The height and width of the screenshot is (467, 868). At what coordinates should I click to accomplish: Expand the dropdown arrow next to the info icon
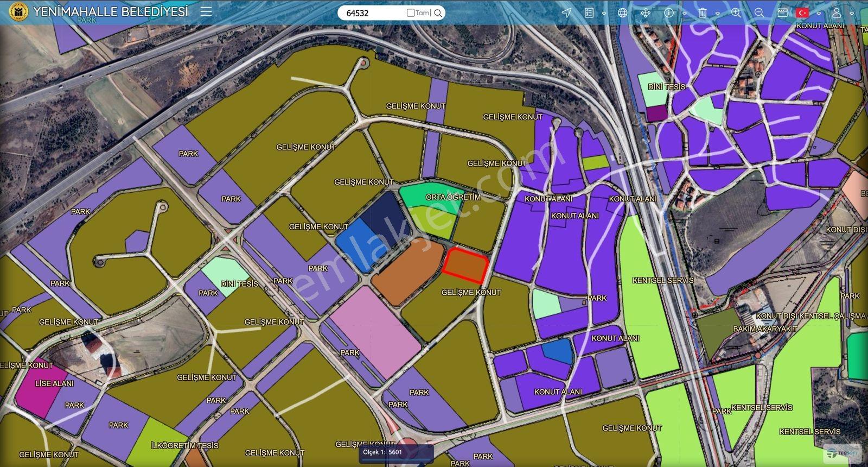point(685,14)
